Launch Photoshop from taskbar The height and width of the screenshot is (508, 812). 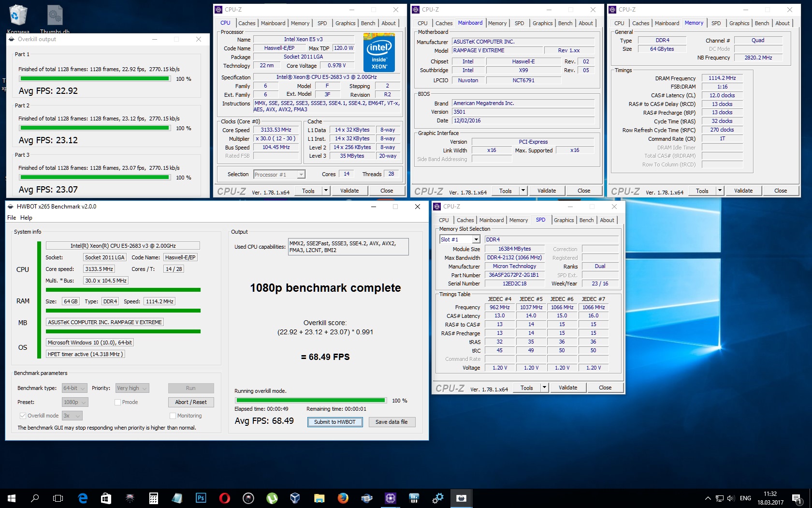201,498
